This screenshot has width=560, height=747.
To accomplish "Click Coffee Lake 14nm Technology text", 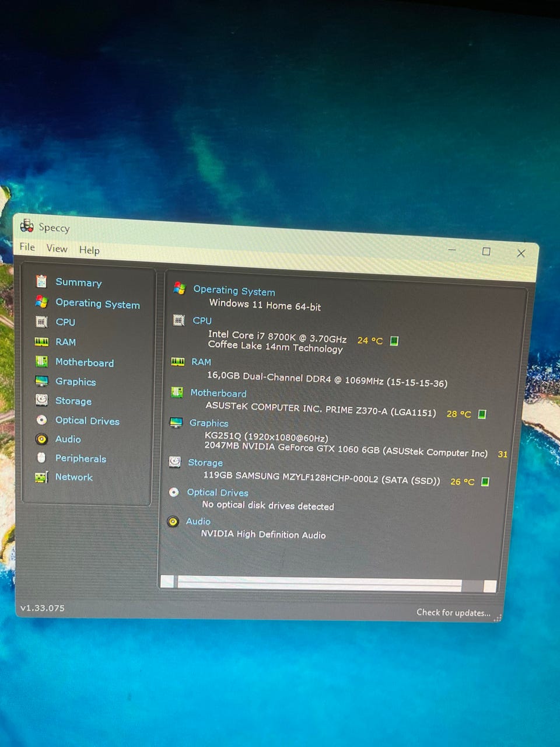I will (x=275, y=347).
